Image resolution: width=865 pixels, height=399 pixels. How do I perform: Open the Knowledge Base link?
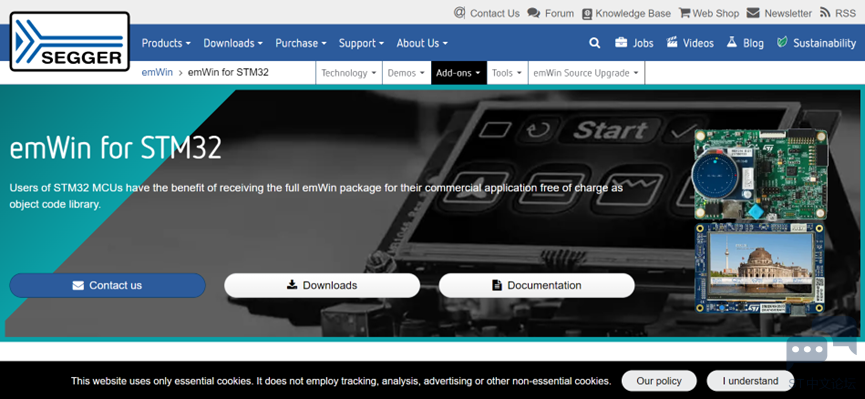pos(633,13)
